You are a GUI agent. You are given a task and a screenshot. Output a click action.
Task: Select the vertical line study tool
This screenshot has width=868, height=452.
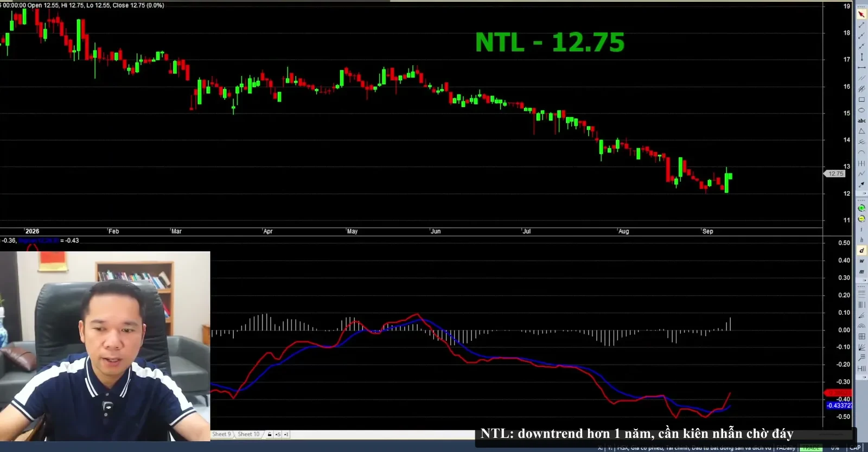861,57
